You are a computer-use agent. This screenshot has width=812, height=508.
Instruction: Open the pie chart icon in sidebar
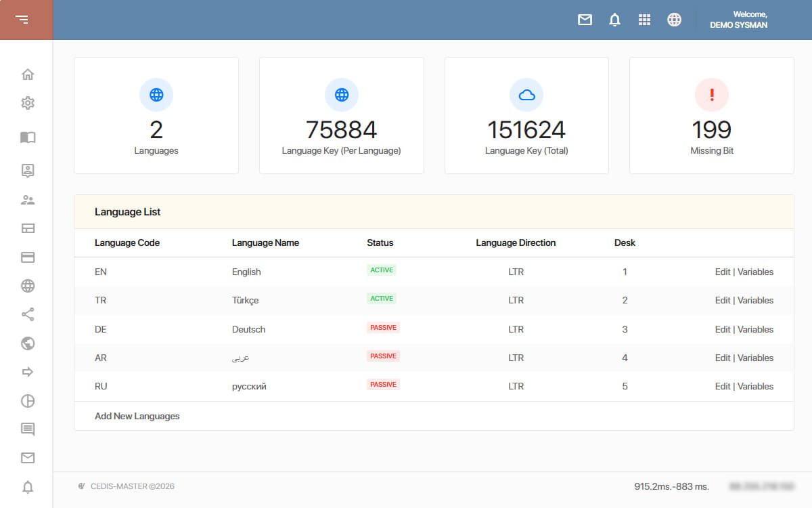point(28,401)
